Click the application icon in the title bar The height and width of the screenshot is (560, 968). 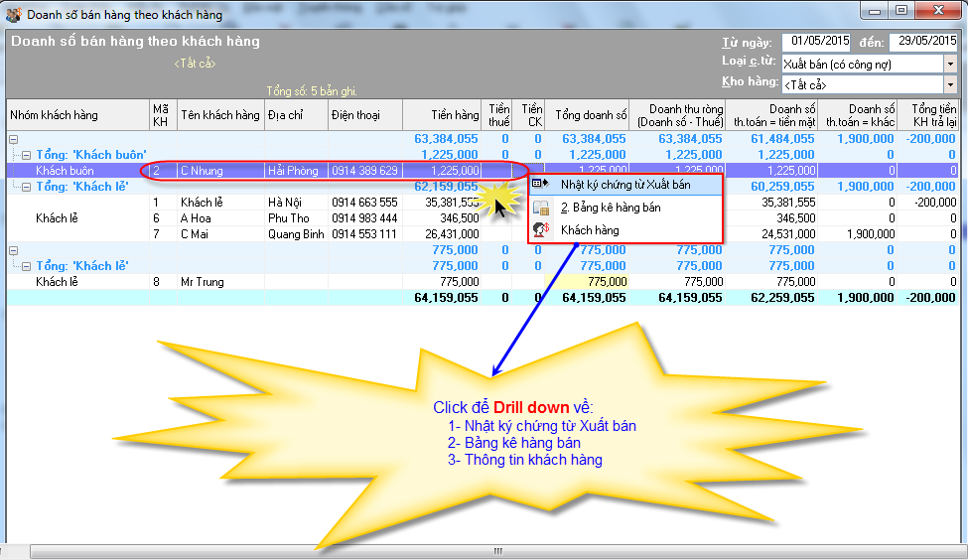(x=13, y=14)
